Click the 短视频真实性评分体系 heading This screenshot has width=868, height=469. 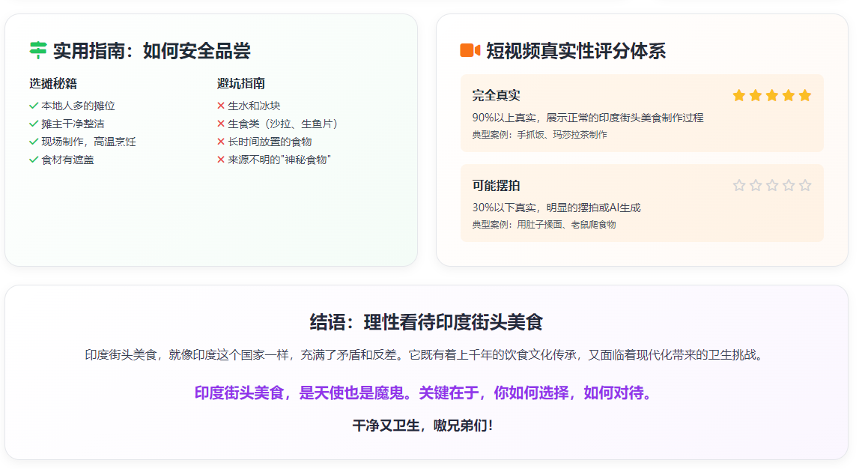pos(575,51)
